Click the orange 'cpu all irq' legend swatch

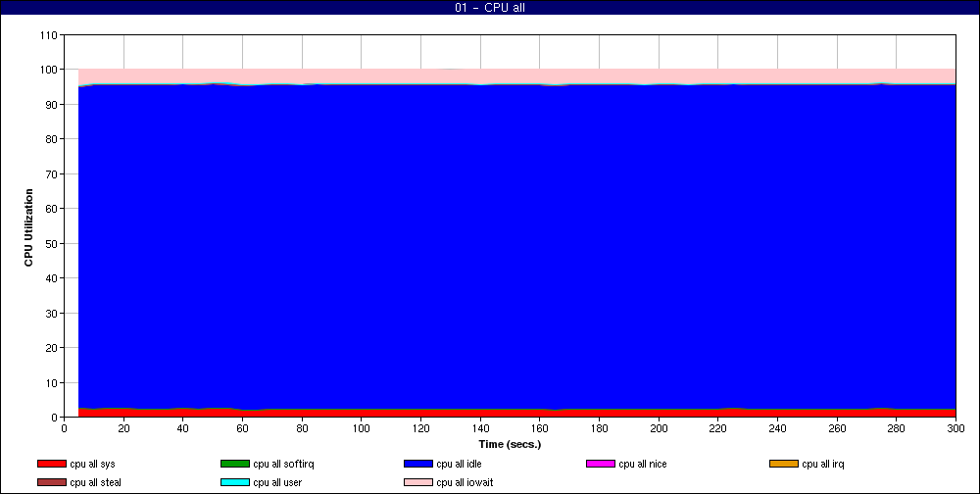pyautogui.click(x=784, y=464)
